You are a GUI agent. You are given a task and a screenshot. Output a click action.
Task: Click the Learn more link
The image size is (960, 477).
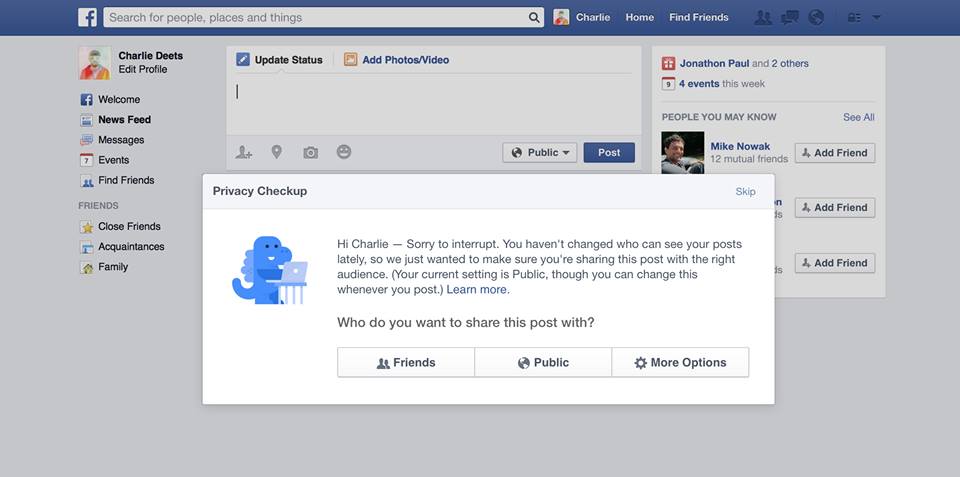[x=477, y=290]
